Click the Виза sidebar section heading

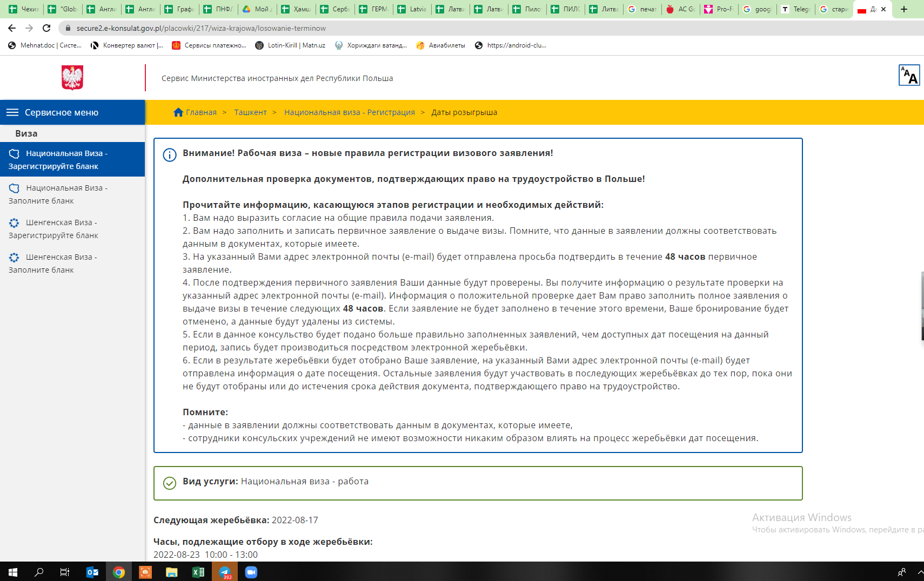[x=26, y=133]
